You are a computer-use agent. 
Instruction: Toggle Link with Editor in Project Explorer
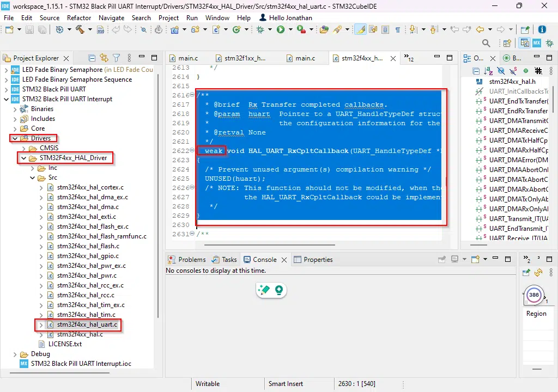(x=104, y=58)
